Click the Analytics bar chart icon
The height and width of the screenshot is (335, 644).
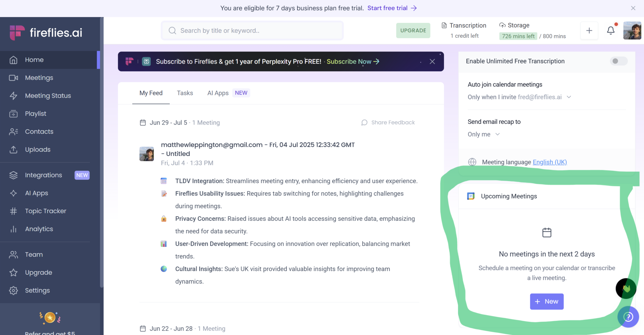(x=13, y=229)
